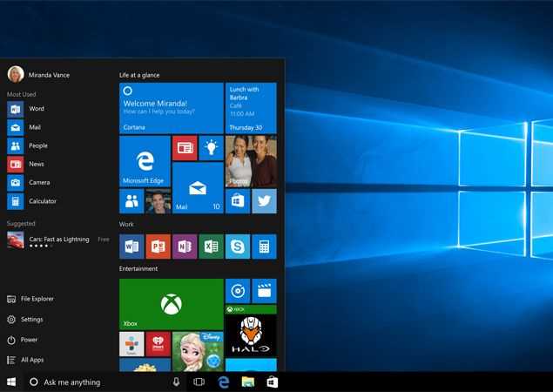Click the Cortana welcome tile
The image size is (553, 392).
pyautogui.click(x=172, y=108)
